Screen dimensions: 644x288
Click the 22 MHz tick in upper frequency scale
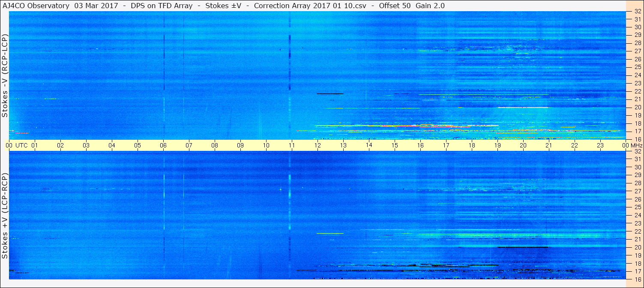click(x=637, y=91)
